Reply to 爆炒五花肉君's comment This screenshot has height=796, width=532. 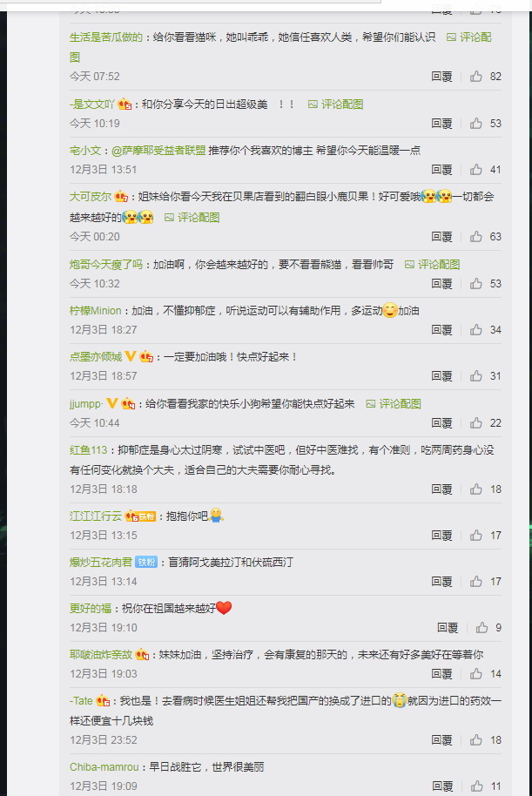[x=441, y=582]
